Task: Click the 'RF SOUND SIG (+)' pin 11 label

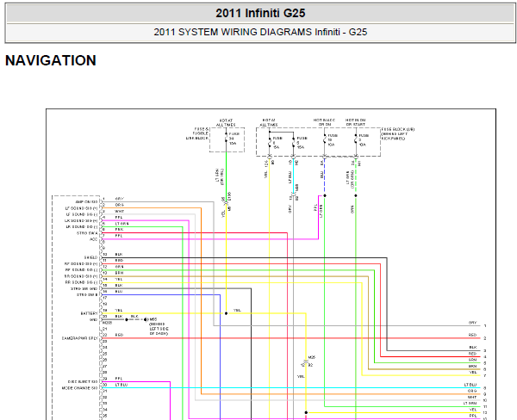Action: click(x=81, y=264)
